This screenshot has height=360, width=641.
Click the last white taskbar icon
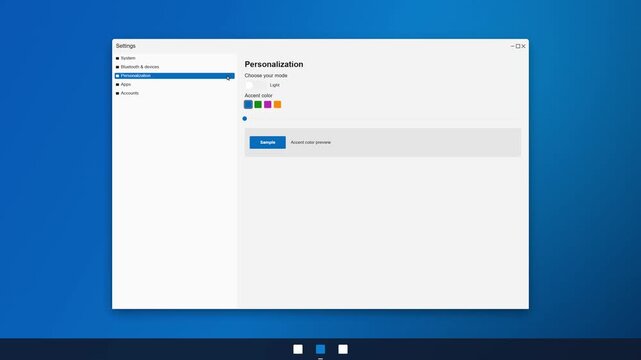pos(343,349)
